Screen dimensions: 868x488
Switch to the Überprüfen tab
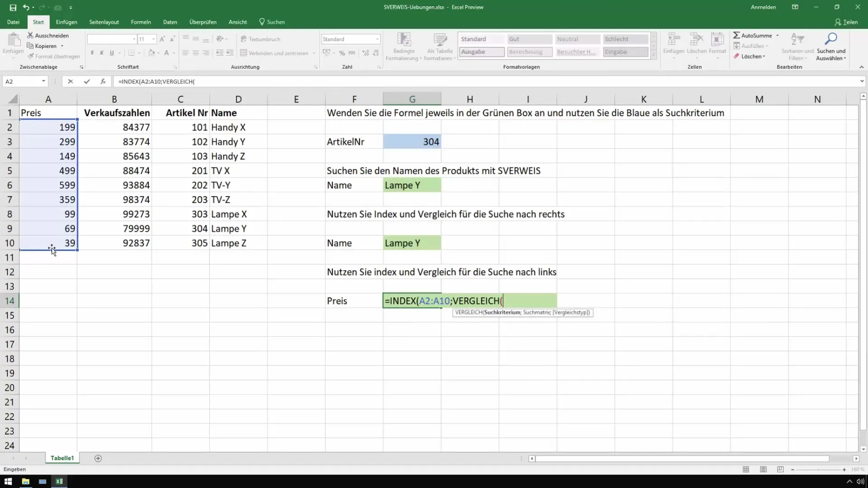[x=203, y=22]
